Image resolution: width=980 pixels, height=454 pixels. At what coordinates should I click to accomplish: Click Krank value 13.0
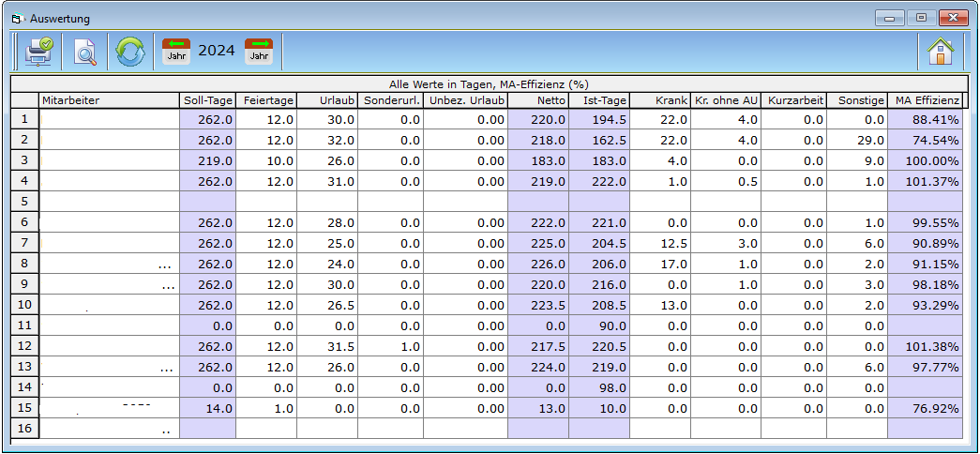point(660,305)
